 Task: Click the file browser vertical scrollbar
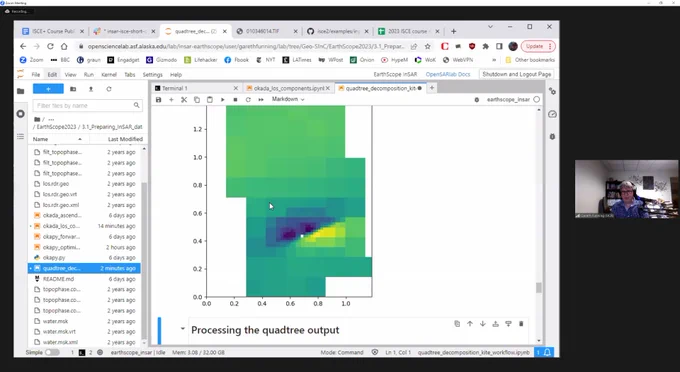[144, 260]
